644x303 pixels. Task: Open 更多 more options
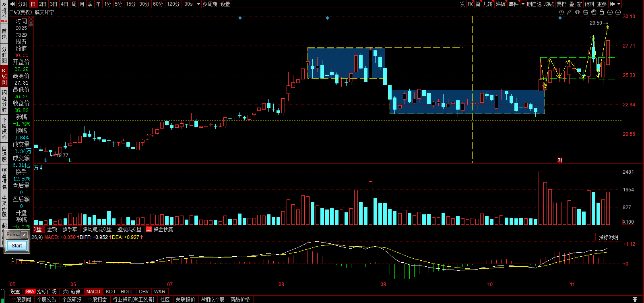[x=602, y=4]
